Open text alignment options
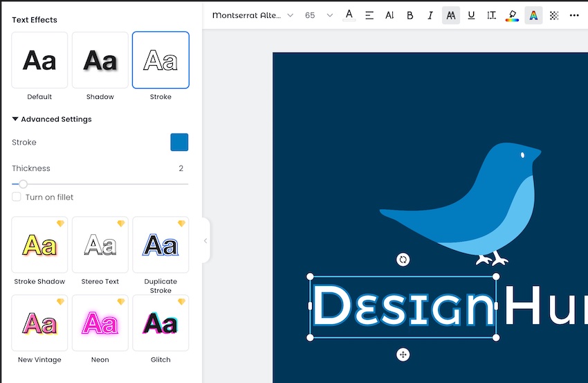 pyautogui.click(x=369, y=15)
